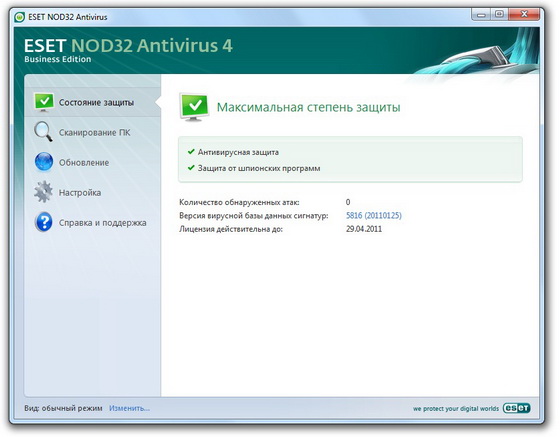The width and height of the screenshot is (560, 437).
Task: Click the large green checkmark monitor status icon
Action: (x=194, y=107)
